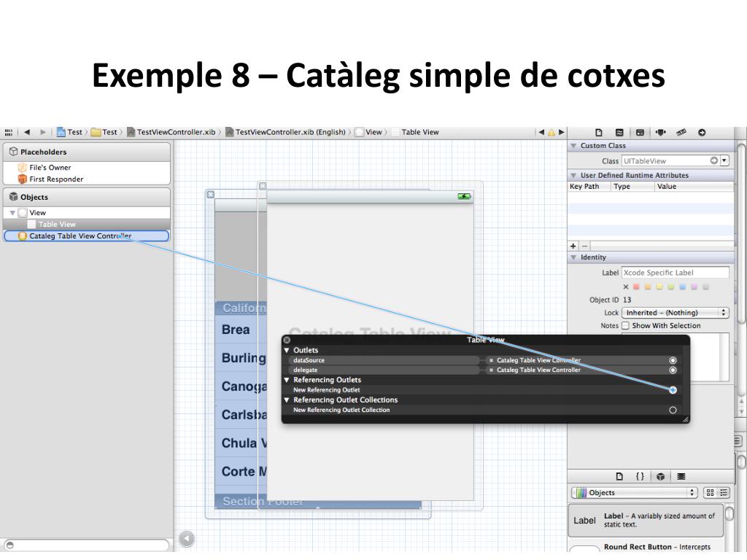Click the dataSource outlet connection circle
The height and width of the screenshot is (560, 747).
click(x=673, y=360)
